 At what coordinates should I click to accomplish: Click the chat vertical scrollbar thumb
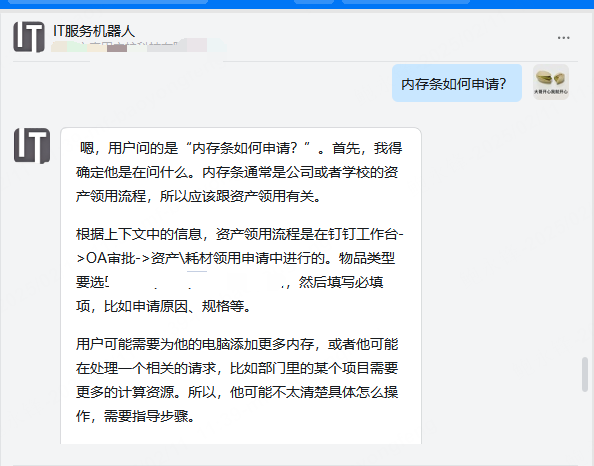(x=585, y=374)
